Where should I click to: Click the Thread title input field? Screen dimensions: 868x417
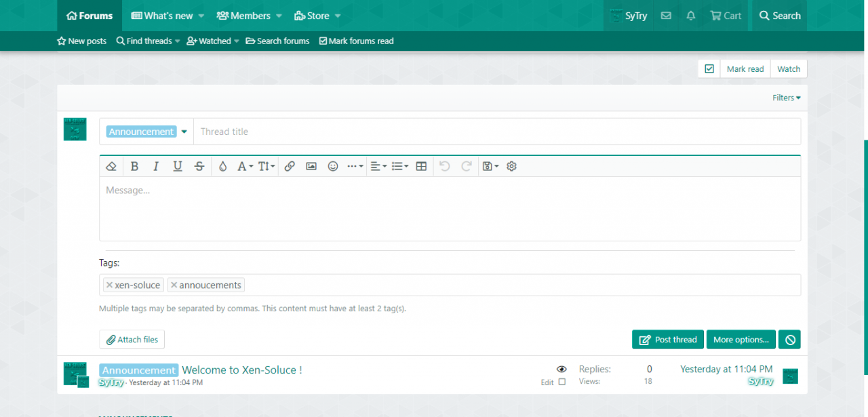pos(496,132)
